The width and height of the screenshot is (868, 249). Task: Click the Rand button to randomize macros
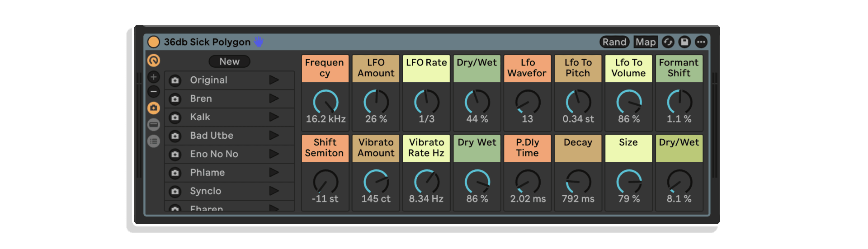[614, 42]
